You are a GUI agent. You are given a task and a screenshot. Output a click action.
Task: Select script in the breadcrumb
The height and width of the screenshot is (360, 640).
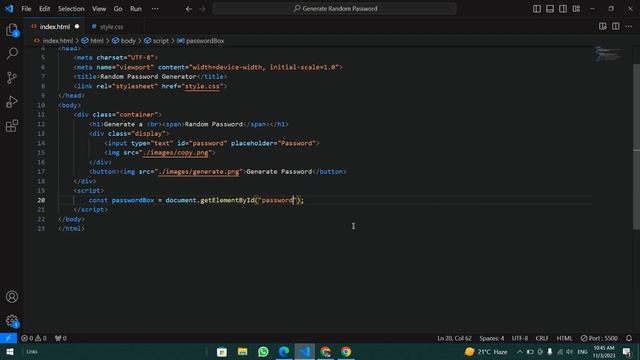click(160, 41)
